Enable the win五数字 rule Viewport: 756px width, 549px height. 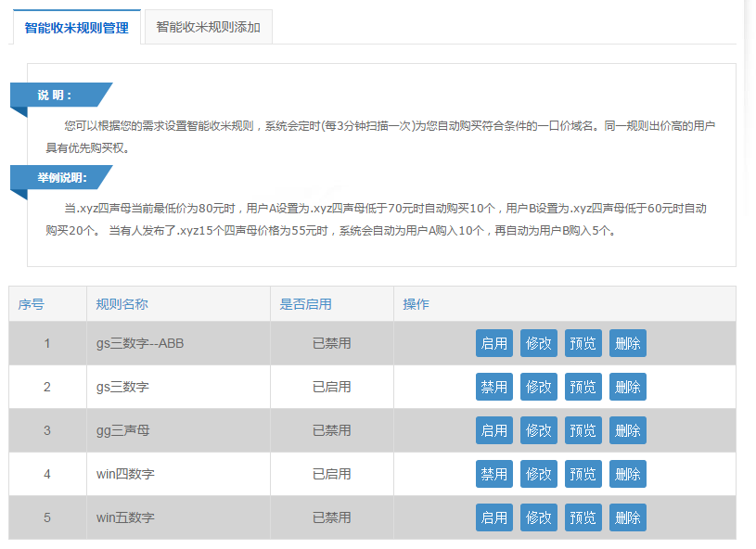(x=493, y=517)
